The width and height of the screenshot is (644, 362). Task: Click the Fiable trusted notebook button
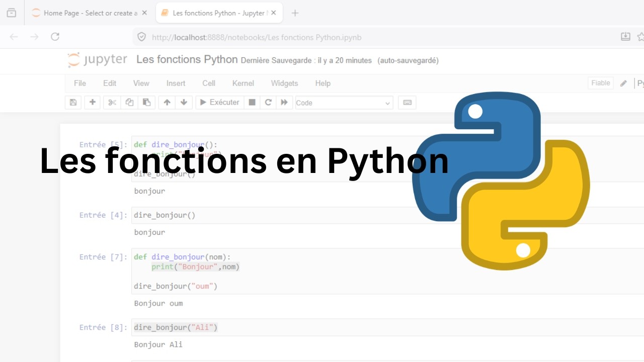click(601, 83)
